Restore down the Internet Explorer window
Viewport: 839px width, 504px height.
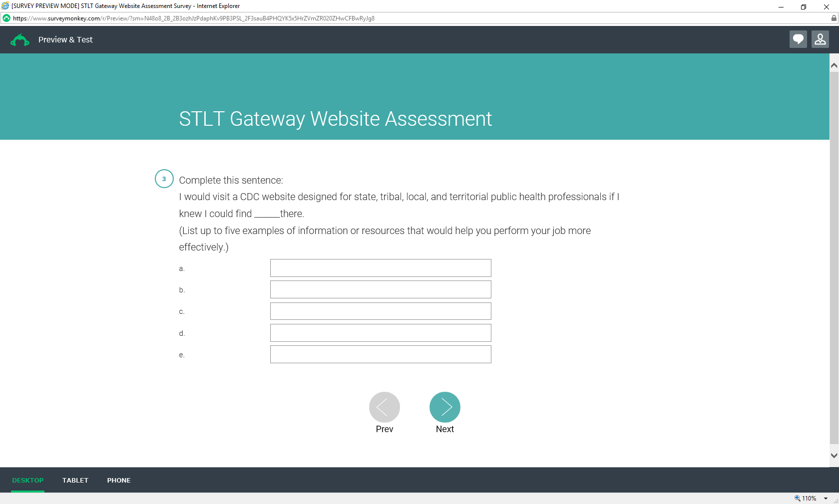pyautogui.click(x=804, y=6)
